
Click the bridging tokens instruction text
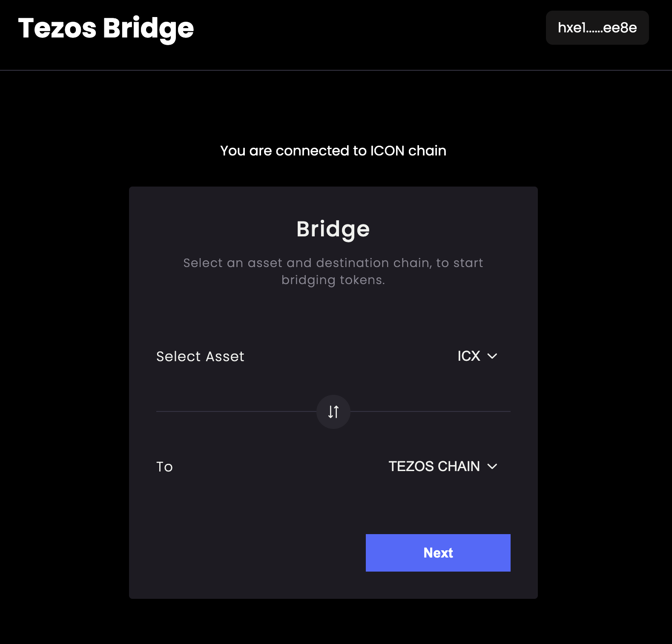tap(333, 271)
